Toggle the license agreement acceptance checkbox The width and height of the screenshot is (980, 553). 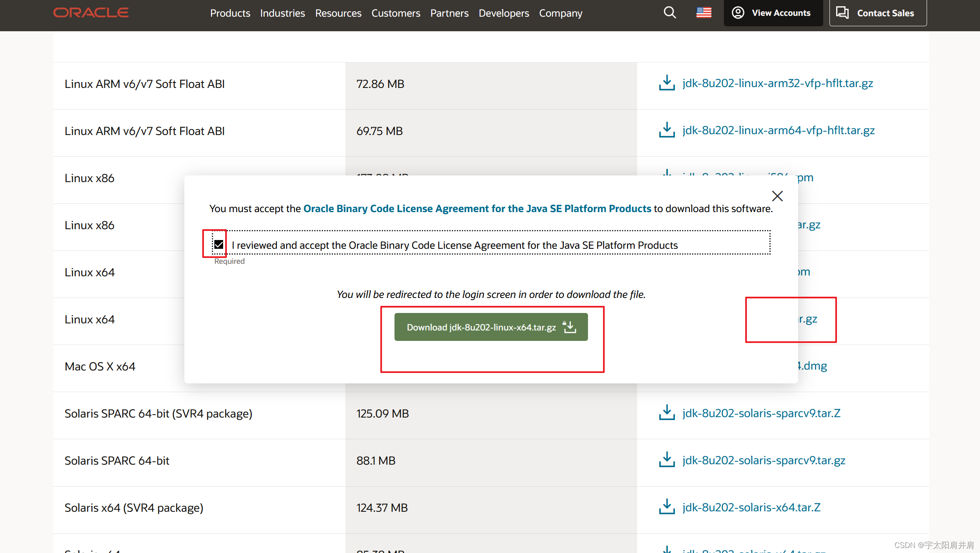(219, 245)
